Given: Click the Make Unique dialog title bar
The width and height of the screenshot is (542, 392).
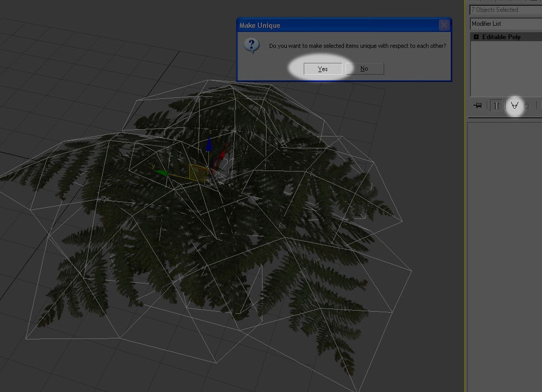Looking at the screenshot, I should [344, 25].
